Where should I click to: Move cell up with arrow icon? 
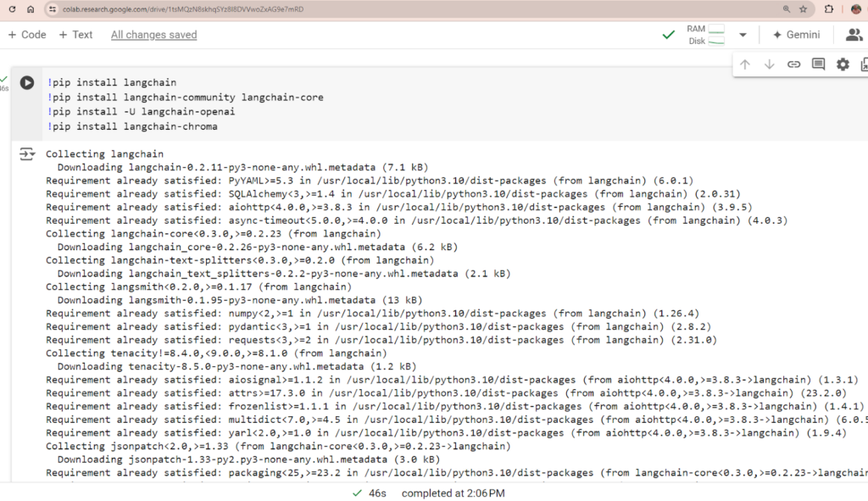coord(745,64)
